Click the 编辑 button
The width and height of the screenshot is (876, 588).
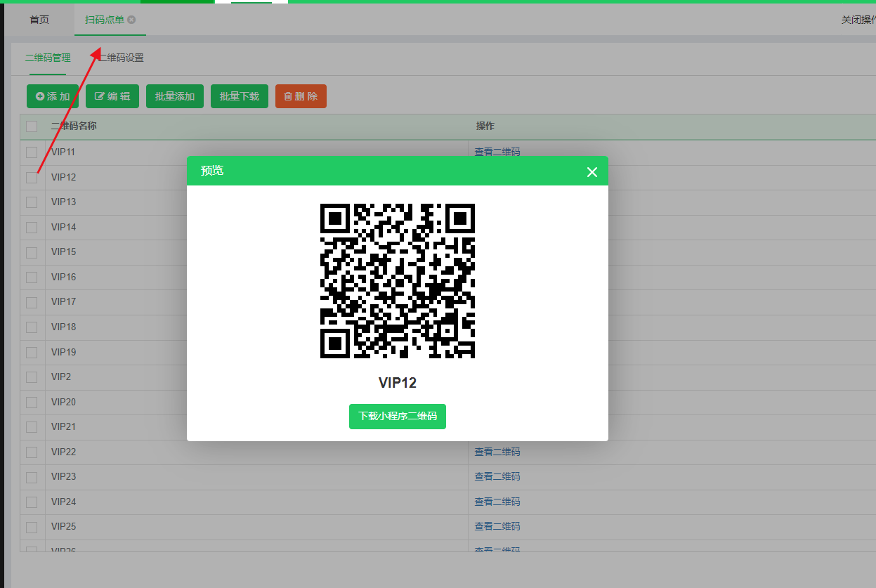point(112,96)
